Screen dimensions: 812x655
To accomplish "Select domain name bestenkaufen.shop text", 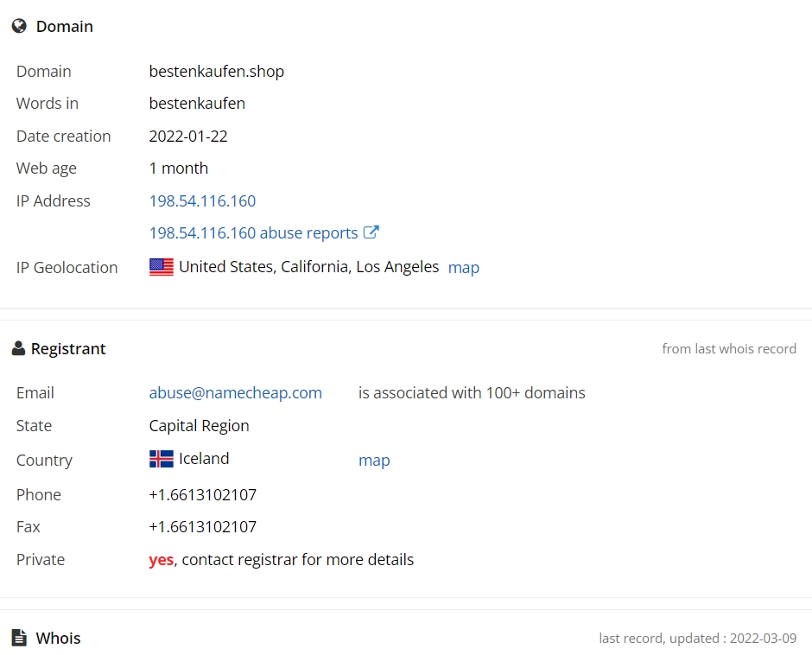I will click(217, 71).
